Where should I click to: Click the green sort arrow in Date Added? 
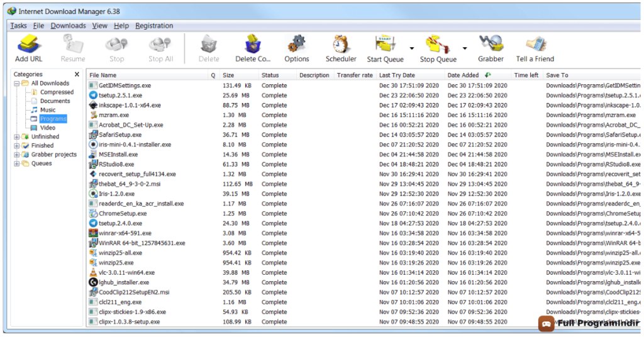[x=487, y=75]
